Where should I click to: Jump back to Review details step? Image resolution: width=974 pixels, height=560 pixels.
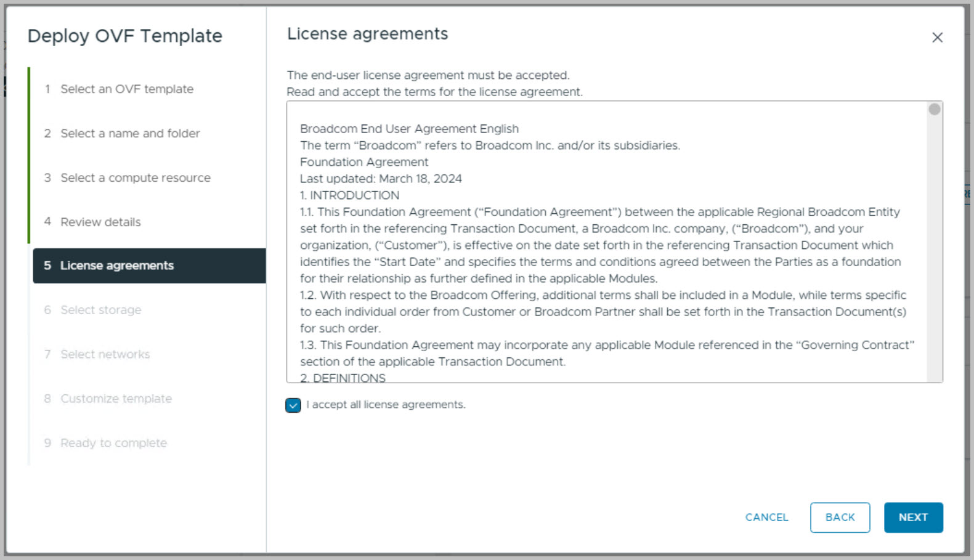100,222
